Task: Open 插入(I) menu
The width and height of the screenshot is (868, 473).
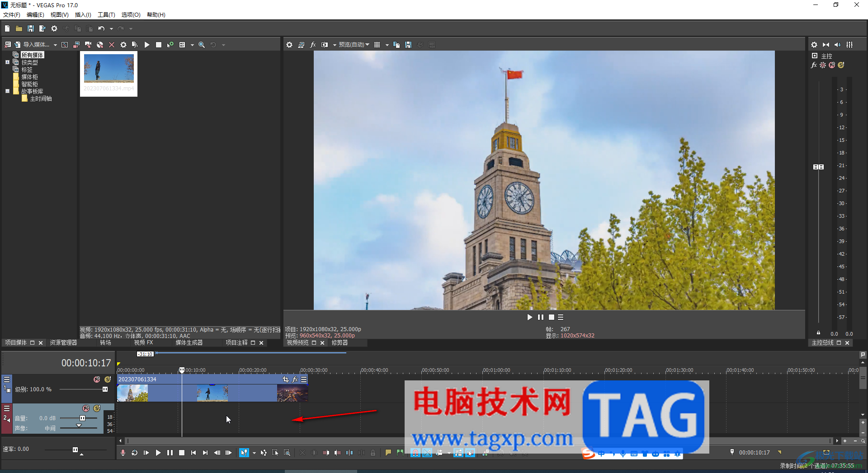Action: coord(83,15)
